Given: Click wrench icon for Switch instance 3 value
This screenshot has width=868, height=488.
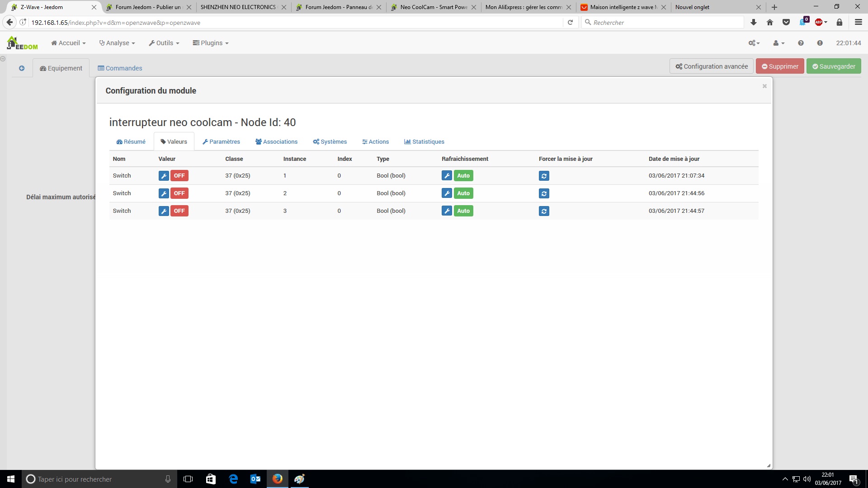Looking at the screenshot, I should tap(164, 211).
